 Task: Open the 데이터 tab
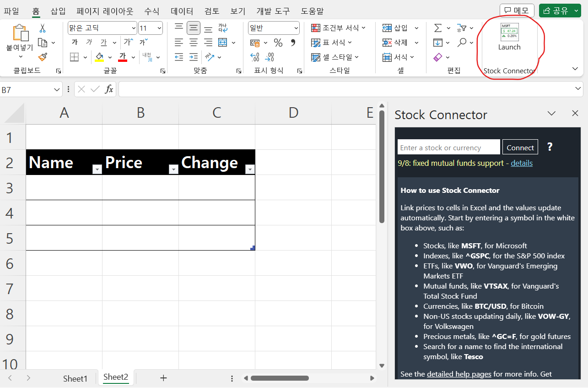click(182, 11)
